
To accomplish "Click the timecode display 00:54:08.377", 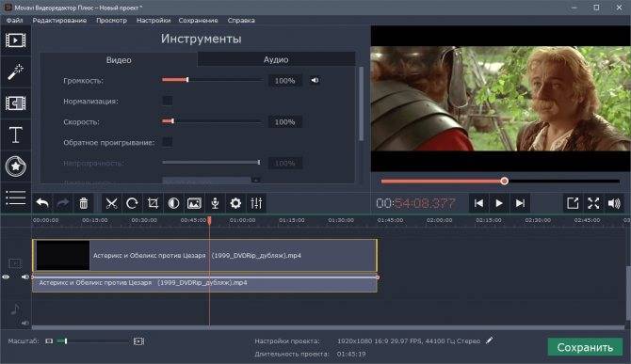I will pos(415,203).
